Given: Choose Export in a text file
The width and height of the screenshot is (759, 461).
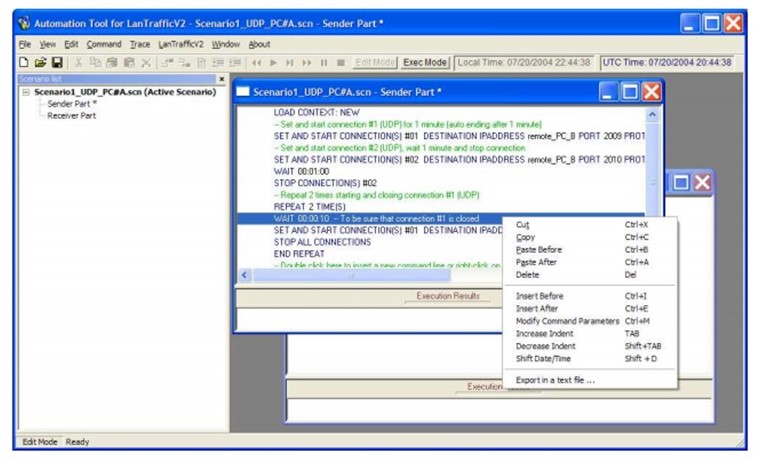Looking at the screenshot, I should [x=555, y=380].
